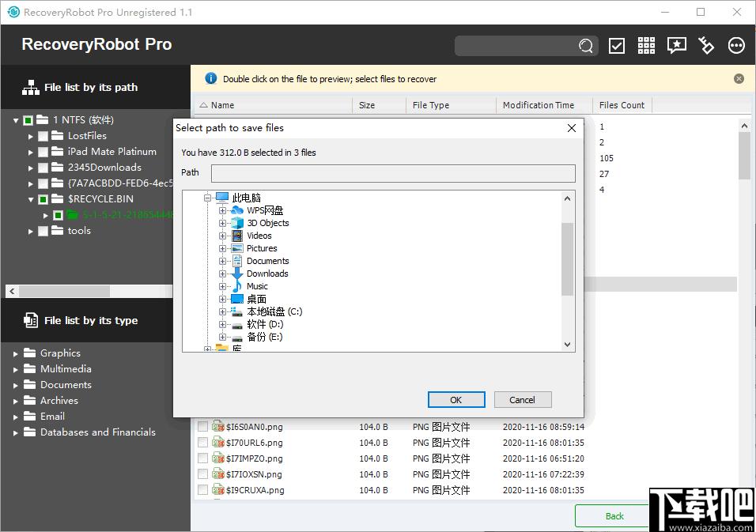Toggle checkbox for $I6S0AN0.png
756x532 pixels.
[203, 426]
